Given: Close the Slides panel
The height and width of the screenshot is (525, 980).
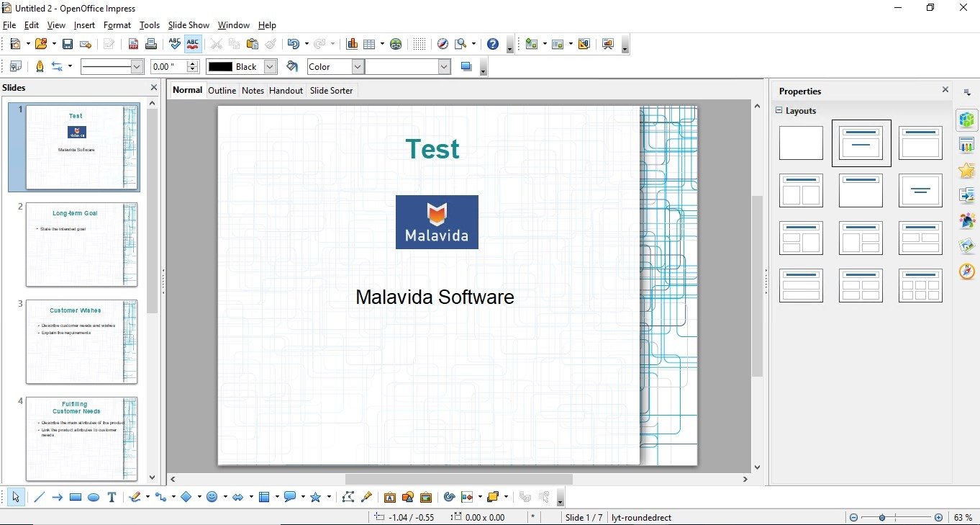Looking at the screenshot, I should 153,88.
